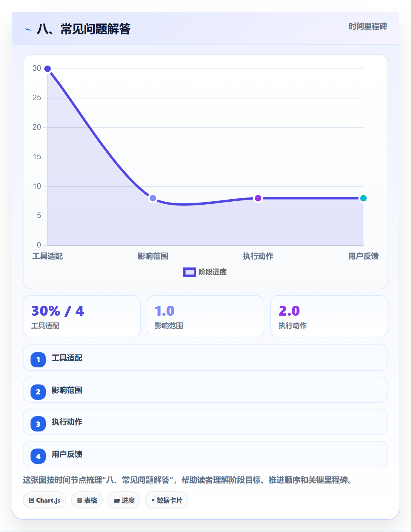Click the 工具适配 x-axis label
This screenshot has width=411, height=532.
click(48, 256)
